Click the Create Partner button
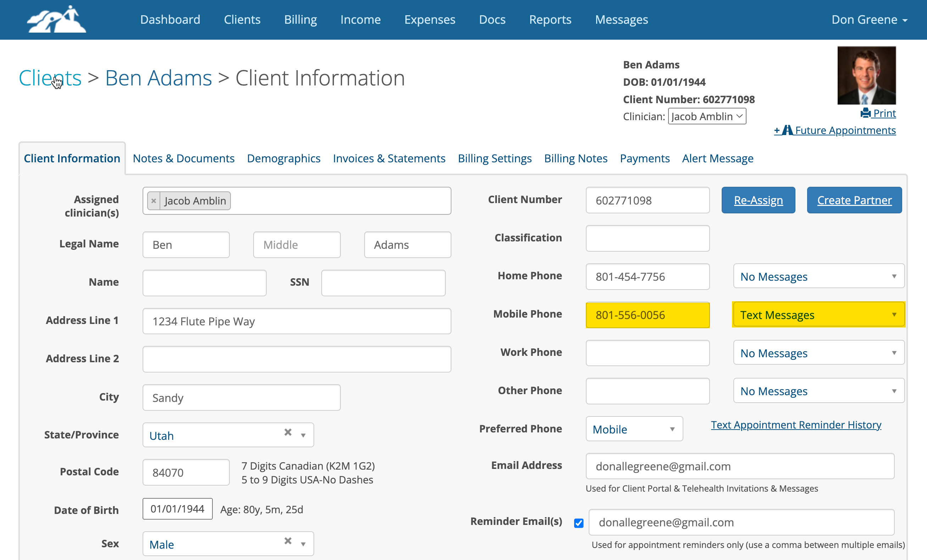 coord(854,200)
